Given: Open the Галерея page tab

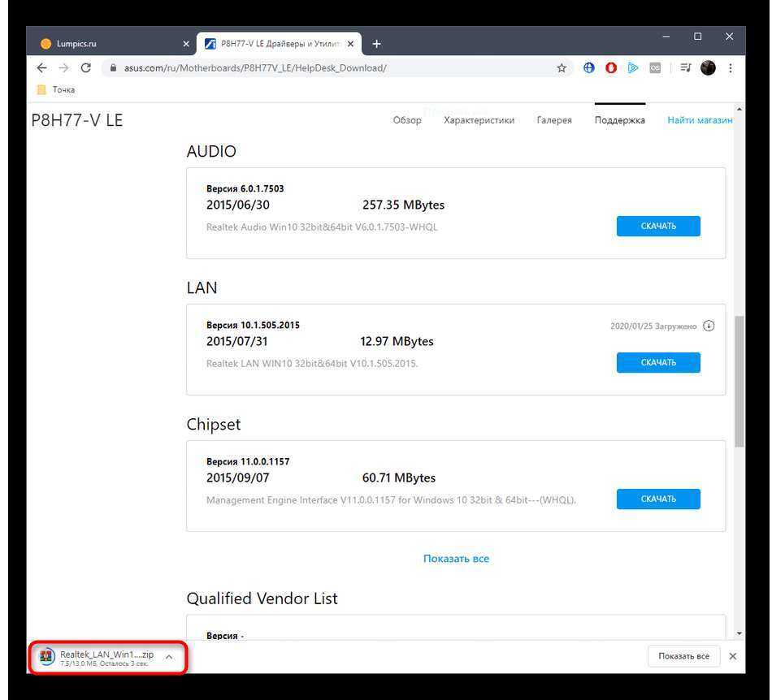Looking at the screenshot, I should pyautogui.click(x=554, y=120).
